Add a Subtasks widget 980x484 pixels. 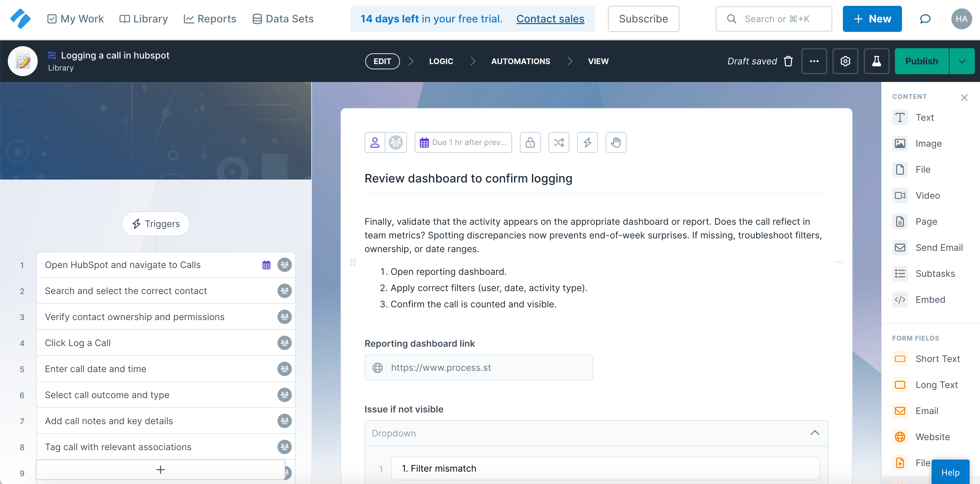(x=924, y=274)
